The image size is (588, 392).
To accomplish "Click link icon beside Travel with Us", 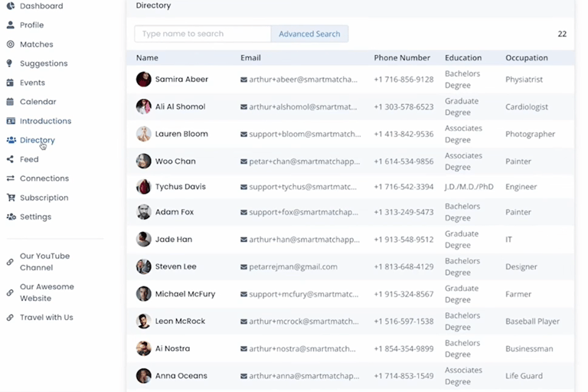I will pyautogui.click(x=10, y=317).
